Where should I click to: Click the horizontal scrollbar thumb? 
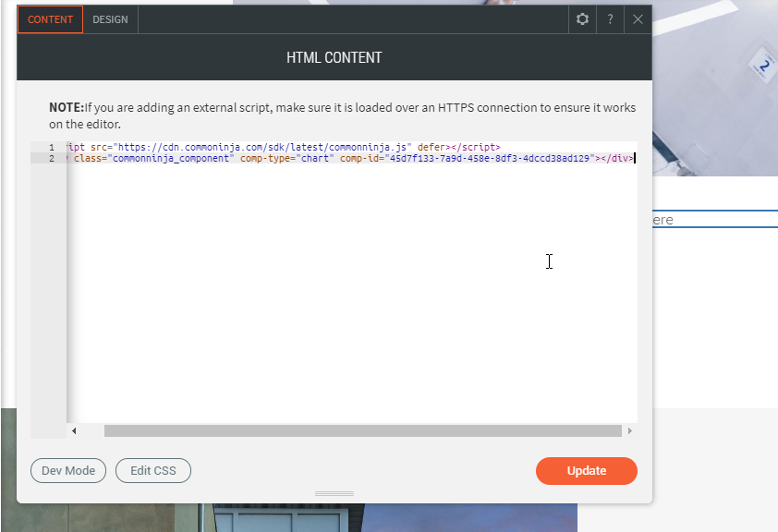pyautogui.click(x=363, y=430)
